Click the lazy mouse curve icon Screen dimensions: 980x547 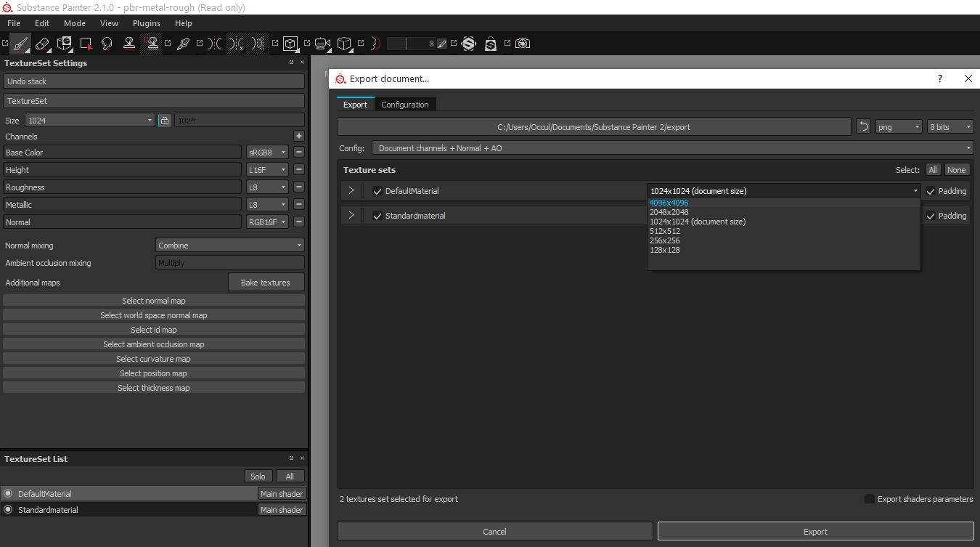(x=375, y=44)
